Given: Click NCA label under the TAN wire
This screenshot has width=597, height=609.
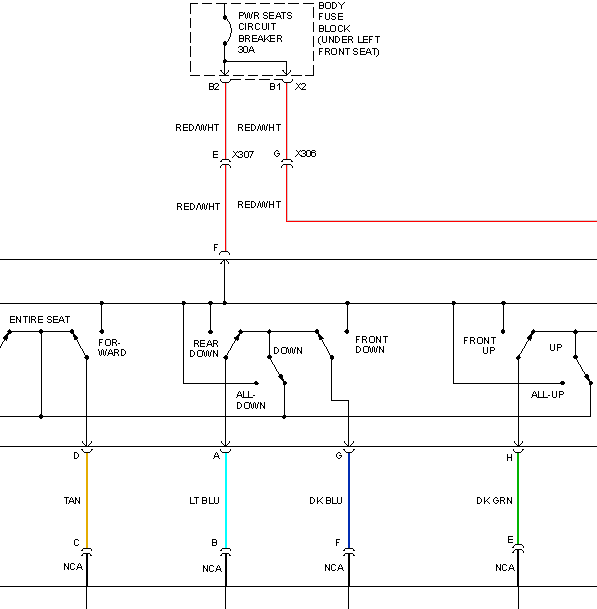Looking at the screenshot, I should point(73,567).
